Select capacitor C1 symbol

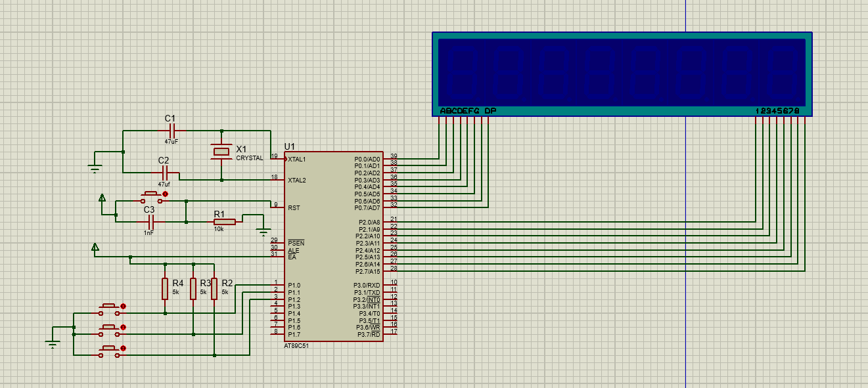point(173,131)
